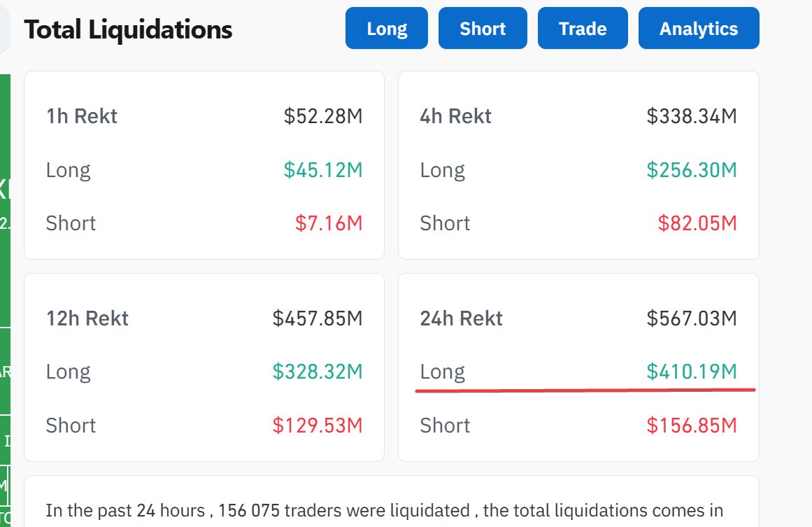Click the 4h long value $256.30M
The width and height of the screenshot is (812, 527).
pyautogui.click(x=692, y=169)
